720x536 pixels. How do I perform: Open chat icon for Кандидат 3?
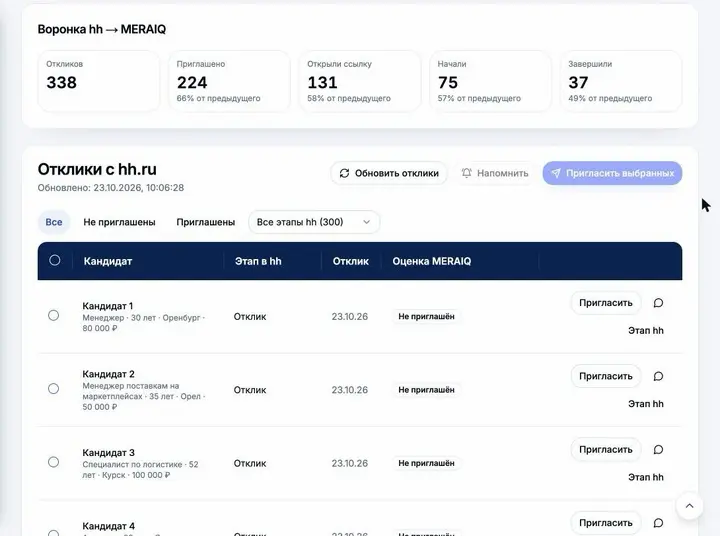click(658, 449)
